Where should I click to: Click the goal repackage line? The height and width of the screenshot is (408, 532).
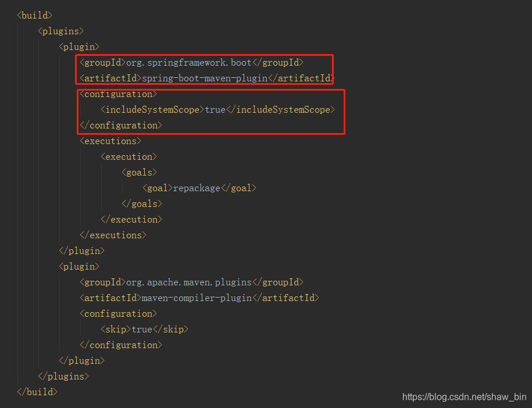click(x=199, y=188)
